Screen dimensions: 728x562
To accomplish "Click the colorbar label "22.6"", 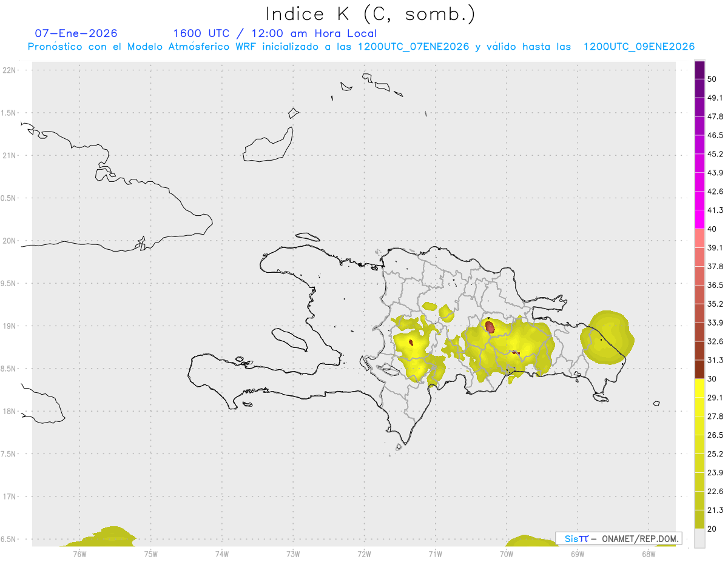I will (715, 491).
